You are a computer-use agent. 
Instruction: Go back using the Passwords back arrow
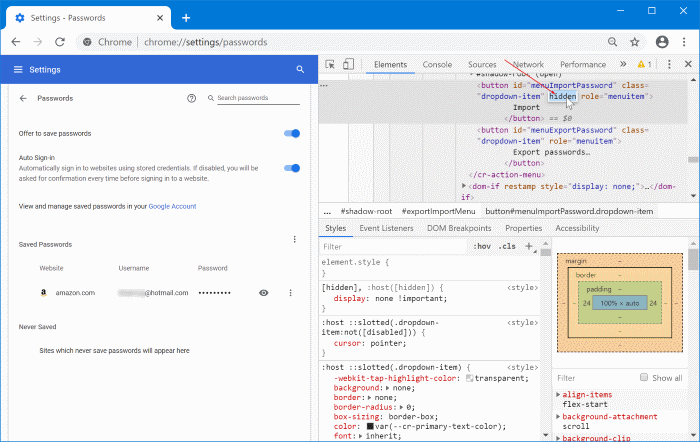[x=23, y=99]
